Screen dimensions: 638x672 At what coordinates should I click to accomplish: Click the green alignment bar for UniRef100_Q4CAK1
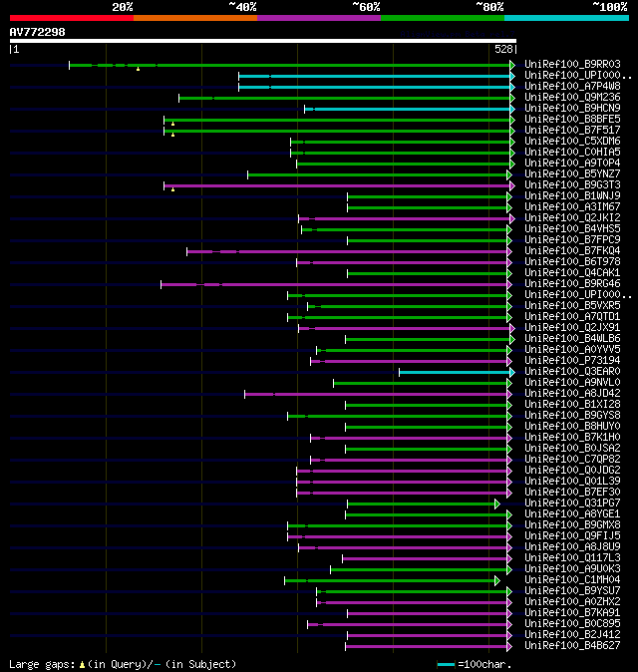pyautogui.click(x=428, y=274)
